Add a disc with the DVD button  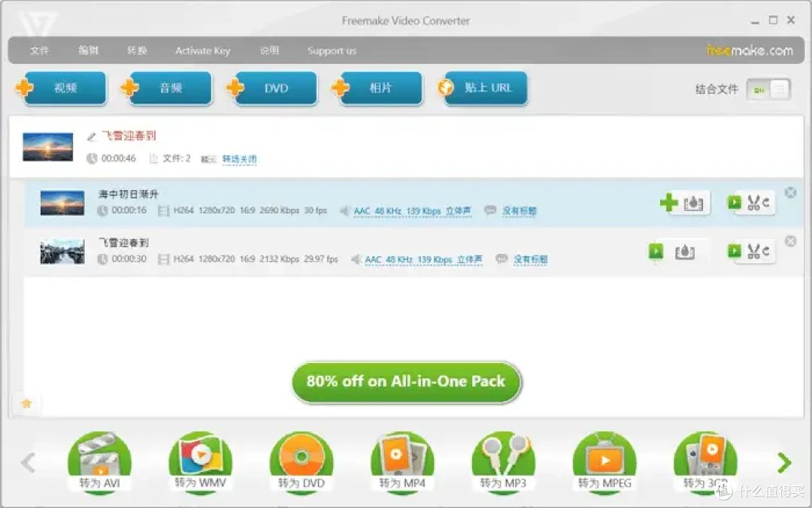tap(272, 88)
